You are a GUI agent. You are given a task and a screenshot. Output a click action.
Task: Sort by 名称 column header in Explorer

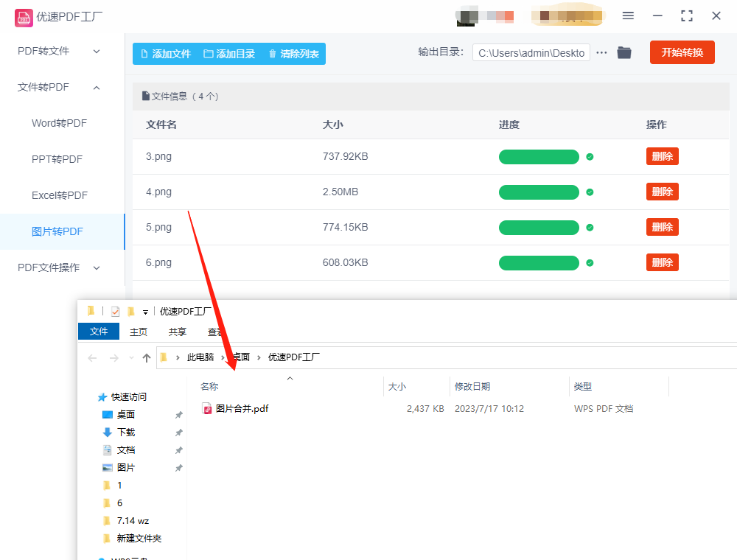click(209, 387)
